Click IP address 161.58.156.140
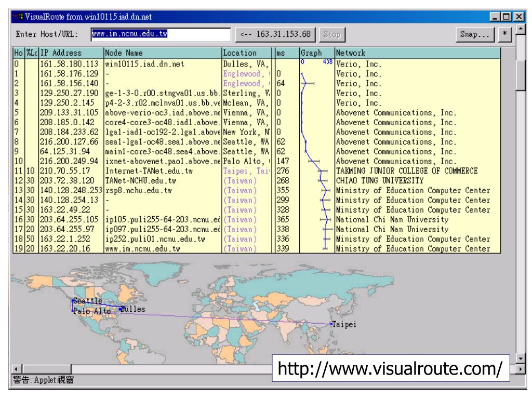Viewport: 532px width, 399px height. tap(69, 84)
